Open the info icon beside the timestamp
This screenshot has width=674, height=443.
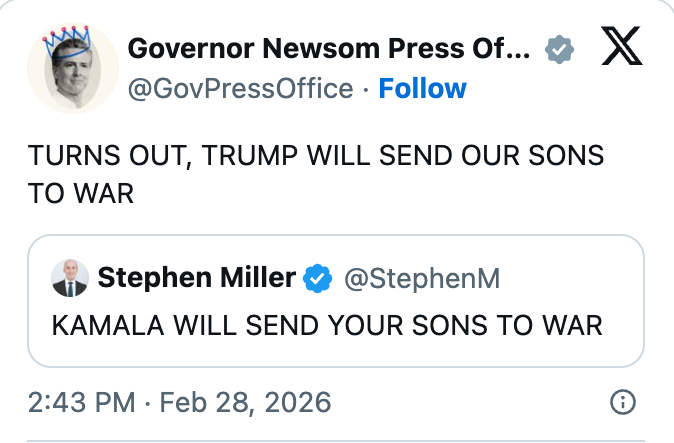(622, 403)
